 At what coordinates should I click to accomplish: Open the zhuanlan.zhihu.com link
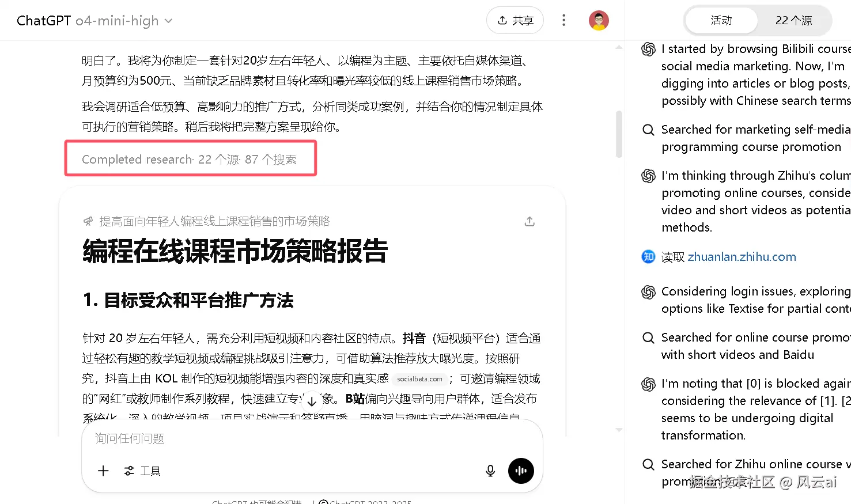[742, 257]
